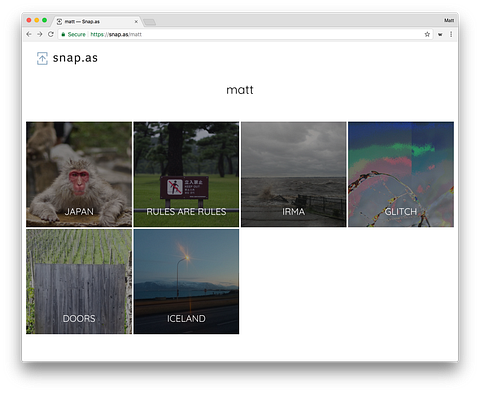The width and height of the screenshot is (480, 393).
Task: Open the IRMA stormy sea album
Action: 294,174
